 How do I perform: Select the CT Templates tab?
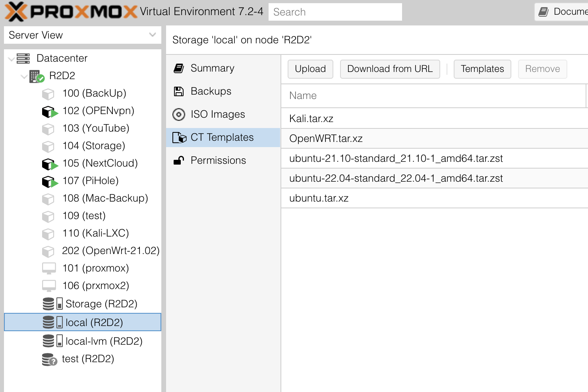(222, 137)
